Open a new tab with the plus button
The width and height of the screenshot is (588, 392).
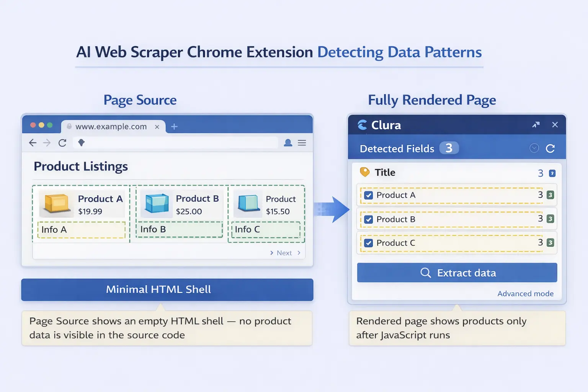[174, 126]
